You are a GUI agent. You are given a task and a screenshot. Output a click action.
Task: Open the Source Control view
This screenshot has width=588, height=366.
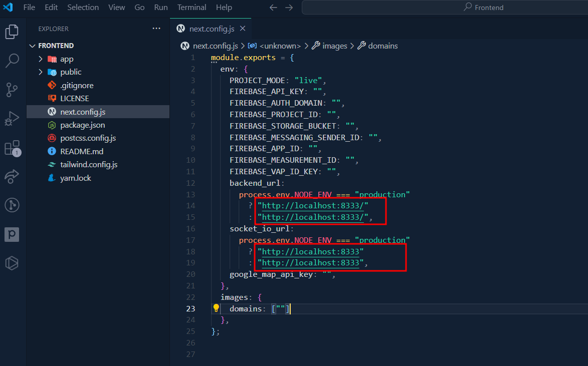(x=12, y=90)
